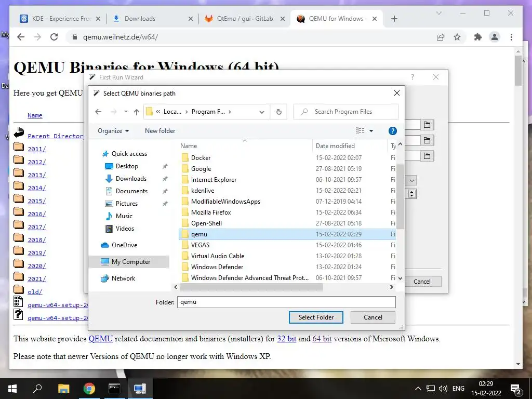This screenshot has width=532, height=399.
Task: Open Windows Start menu
Action: coord(12,389)
